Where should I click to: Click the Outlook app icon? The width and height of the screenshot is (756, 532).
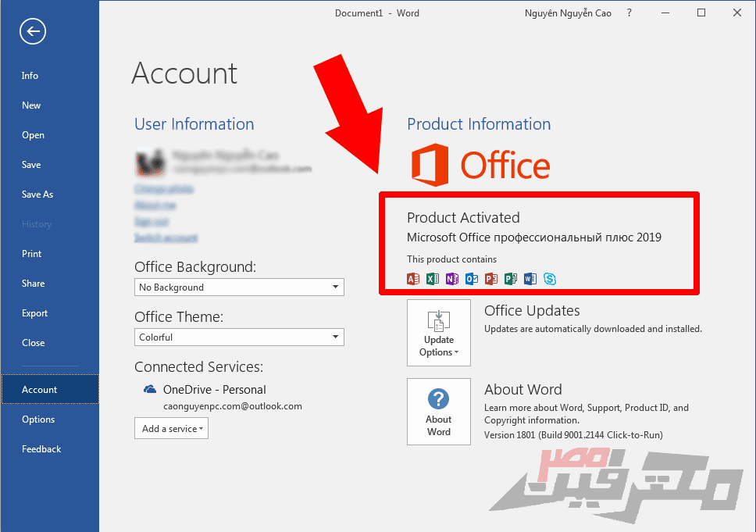(x=472, y=279)
